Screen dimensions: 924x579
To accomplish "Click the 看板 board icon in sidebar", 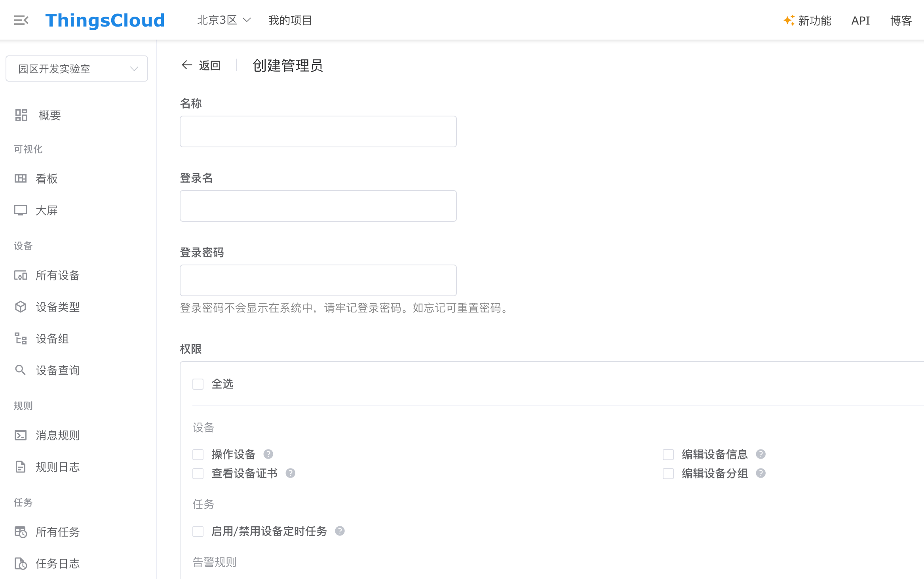I will pos(21,179).
